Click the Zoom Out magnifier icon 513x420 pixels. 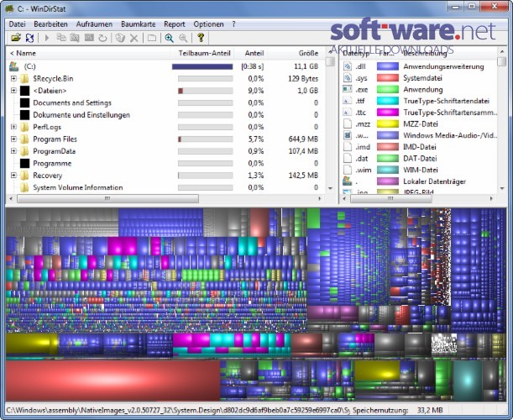click(183, 38)
